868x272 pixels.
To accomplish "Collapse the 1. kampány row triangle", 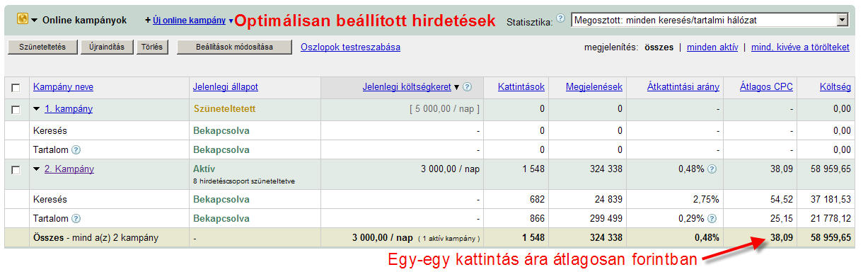I will point(37,109).
